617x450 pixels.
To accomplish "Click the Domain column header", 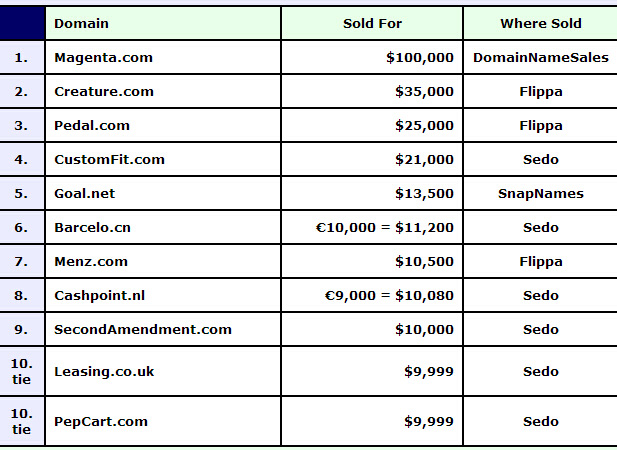I will coord(163,23).
